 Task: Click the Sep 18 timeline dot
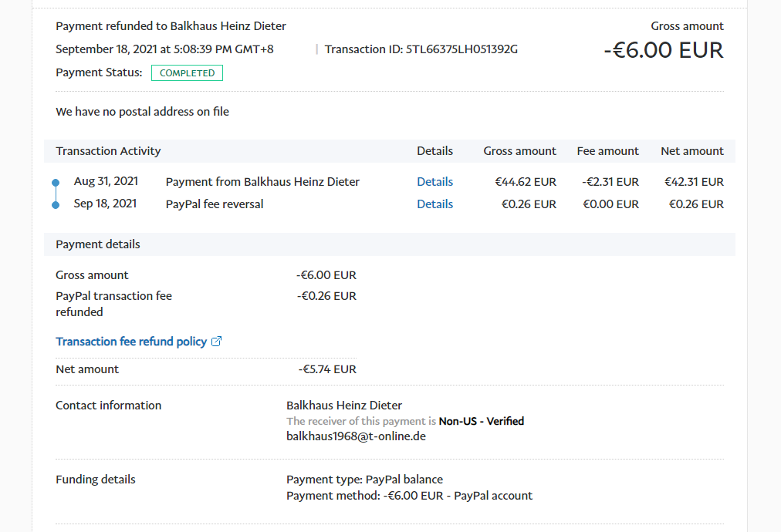(56, 205)
